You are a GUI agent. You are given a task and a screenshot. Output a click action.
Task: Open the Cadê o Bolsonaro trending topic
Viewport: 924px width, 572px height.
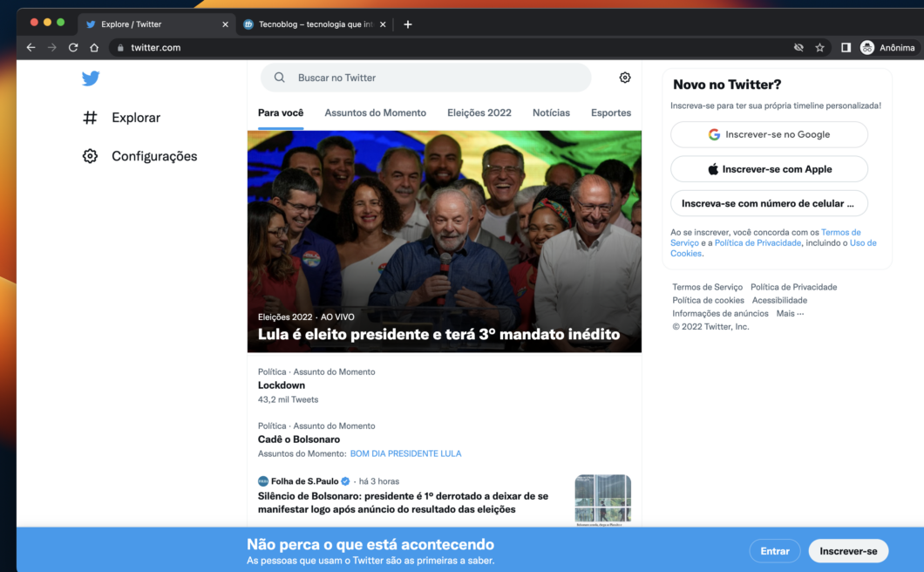tap(299, 440)
